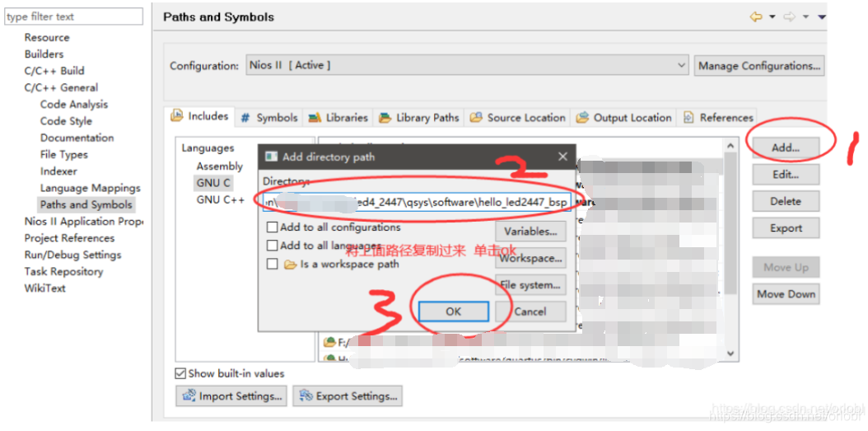
Task: Select Paths and Symbols tree item
Action: click(86, 204)
